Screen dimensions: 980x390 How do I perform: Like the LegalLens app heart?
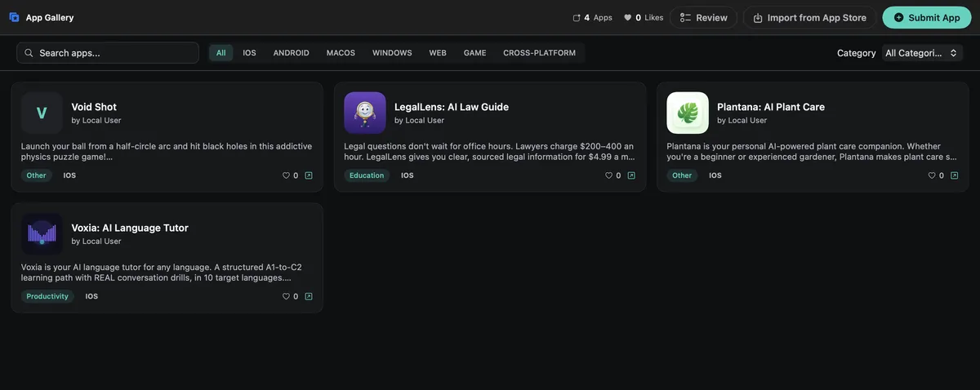(608, 175)
